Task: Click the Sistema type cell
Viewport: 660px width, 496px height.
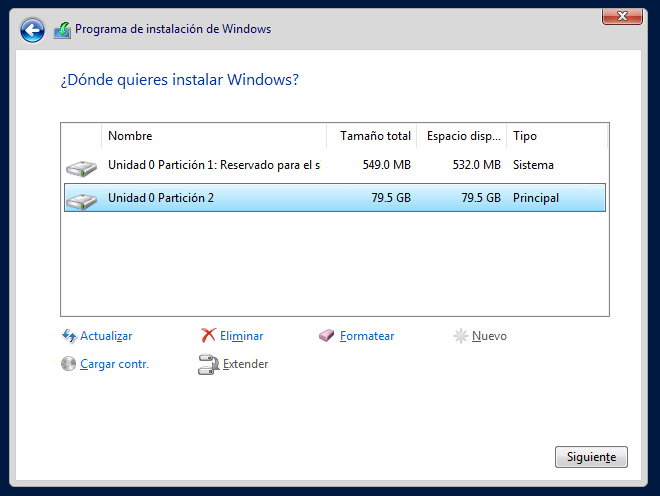Action: pyautogui.click(x=533, y=165)
